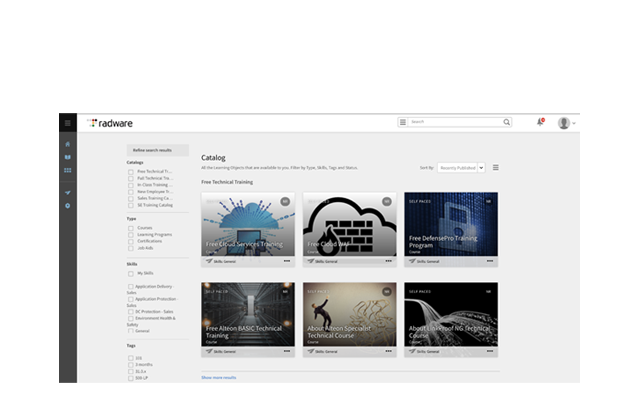
Task: Open Free Alteon BASIC Technical Training thumbnail
Action: point(248,314)
